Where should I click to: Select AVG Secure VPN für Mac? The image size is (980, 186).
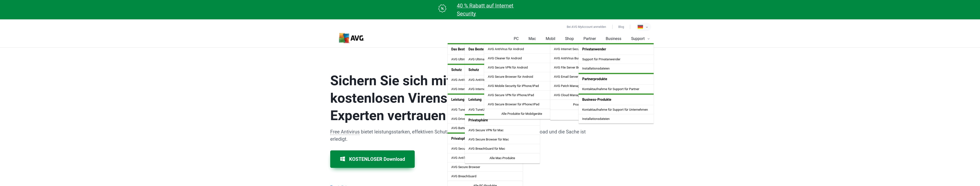[x=486, y=130]
